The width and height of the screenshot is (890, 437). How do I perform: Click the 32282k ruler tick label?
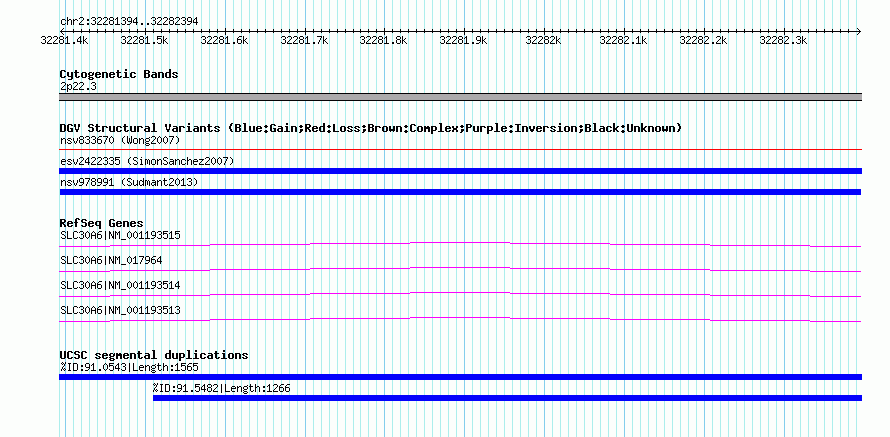tap(544, 41)
